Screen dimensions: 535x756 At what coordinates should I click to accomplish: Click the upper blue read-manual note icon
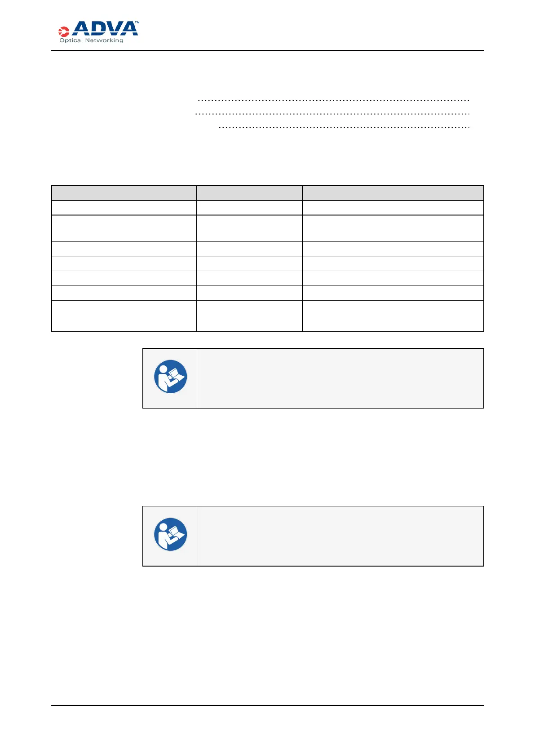click(170, 377)
